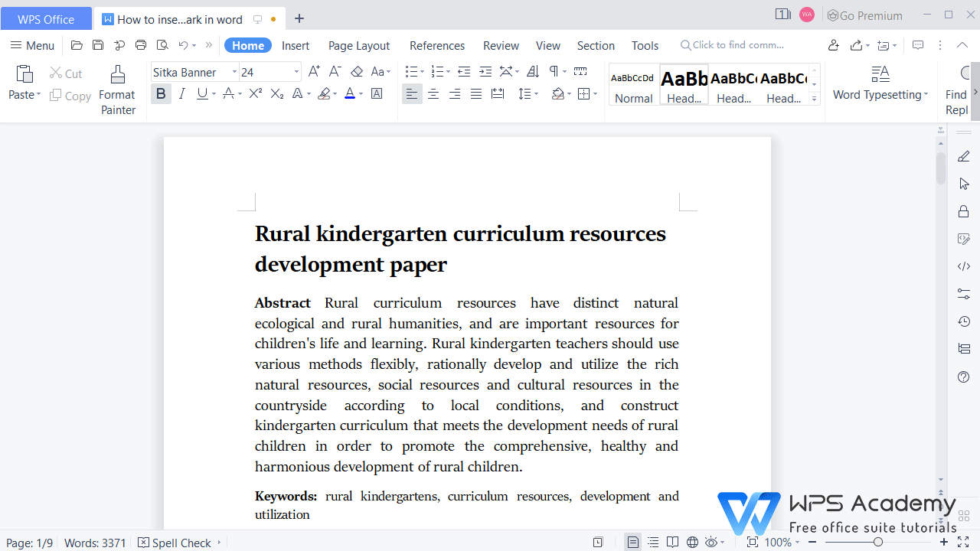Open the Menu in top left corner
Viewport: 980px width, 551px height.
32,45
